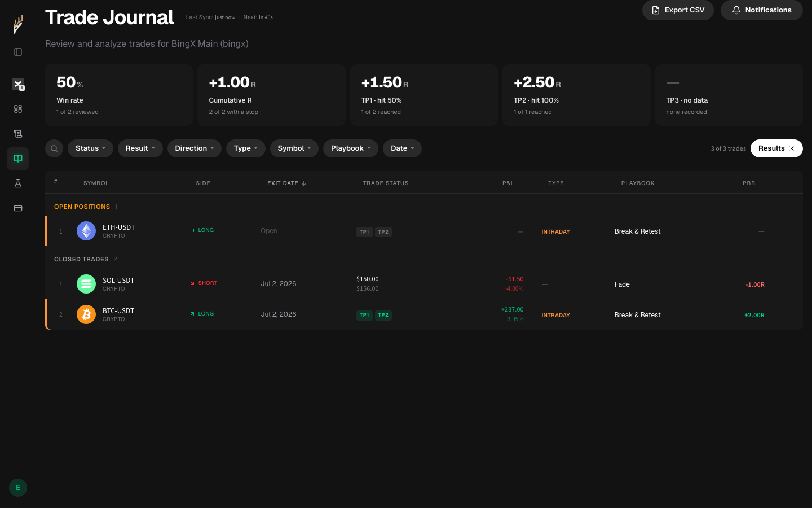Click the Fade playbook on SOL-USDT row
Image resolution: width=812 pixels, height=508 pixels.
coord(622,284)
